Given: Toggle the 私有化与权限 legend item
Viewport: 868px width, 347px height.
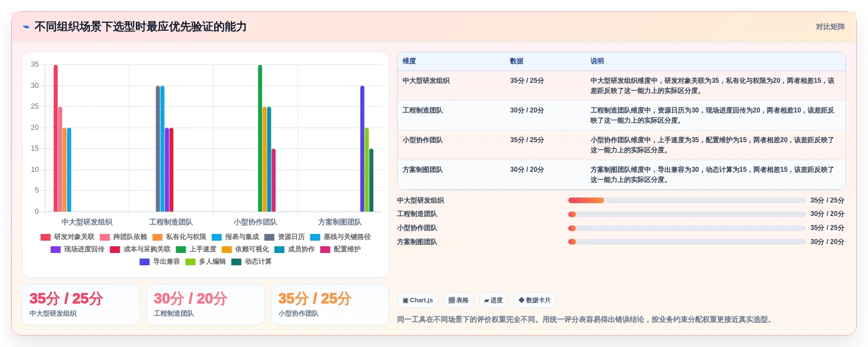Looking at the screenshot, I should 179,237.
